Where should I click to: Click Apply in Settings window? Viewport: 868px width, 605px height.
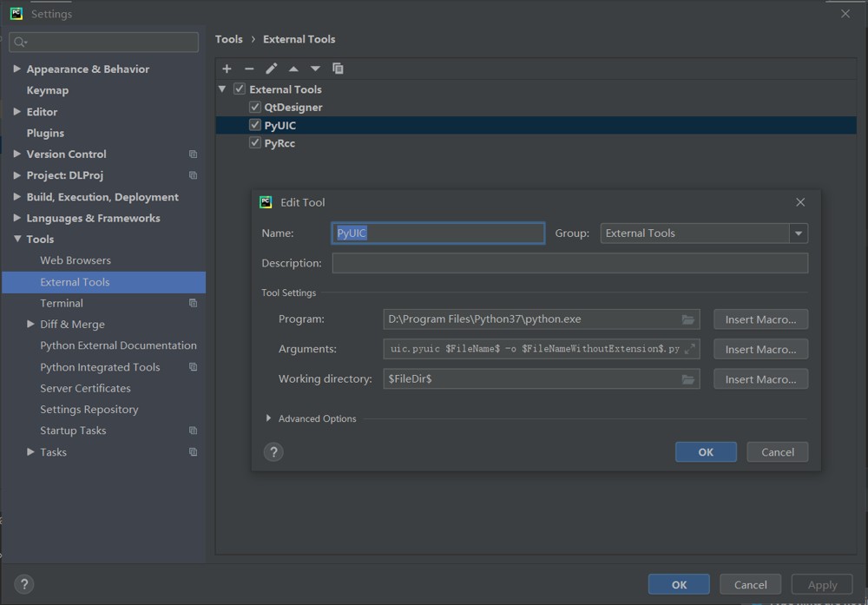(x=822, y=584)
